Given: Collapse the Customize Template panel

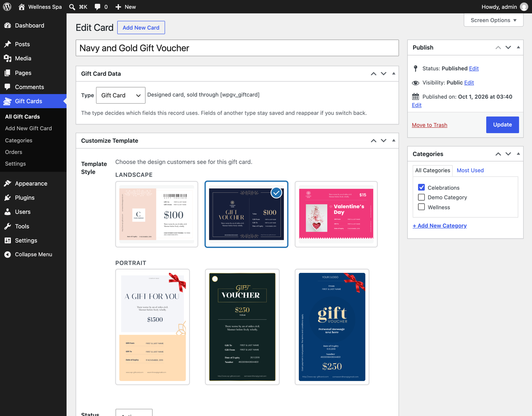Looking at the screenshot, I should (x=394, y=140).
